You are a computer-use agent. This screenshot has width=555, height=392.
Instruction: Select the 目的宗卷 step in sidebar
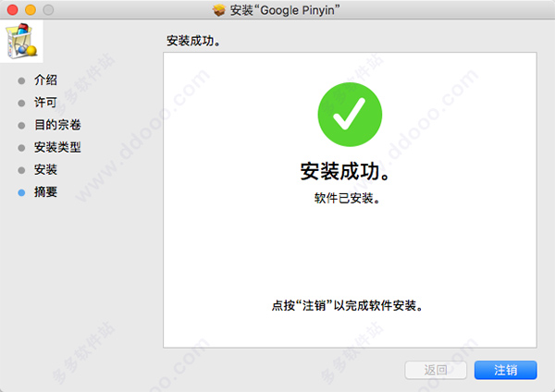click(x=57, y=125)
